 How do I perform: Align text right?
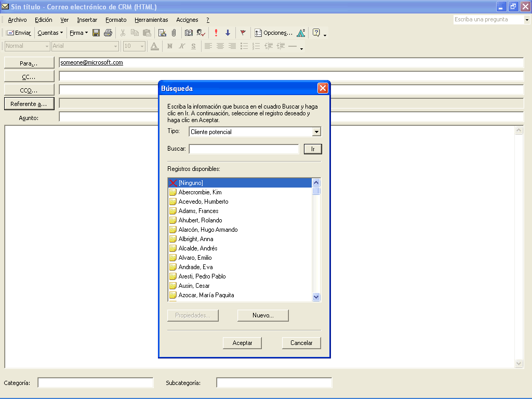pos(232,46)
